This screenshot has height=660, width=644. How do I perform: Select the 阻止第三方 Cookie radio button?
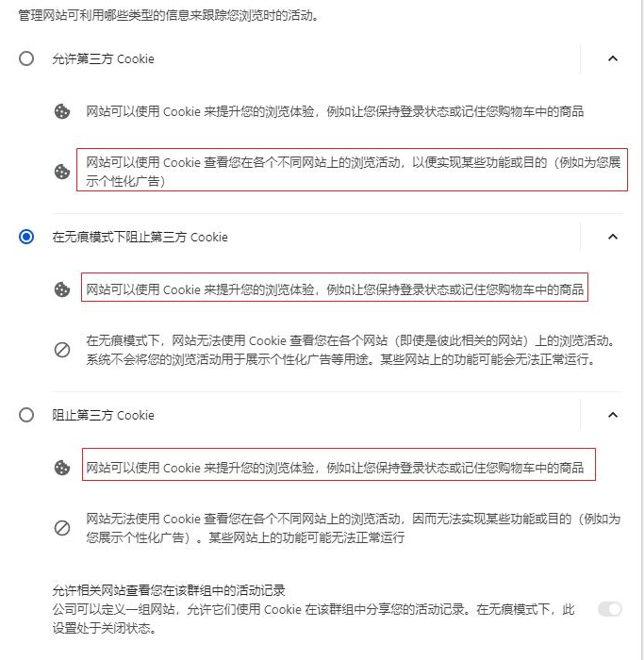[x=26, y=415]
